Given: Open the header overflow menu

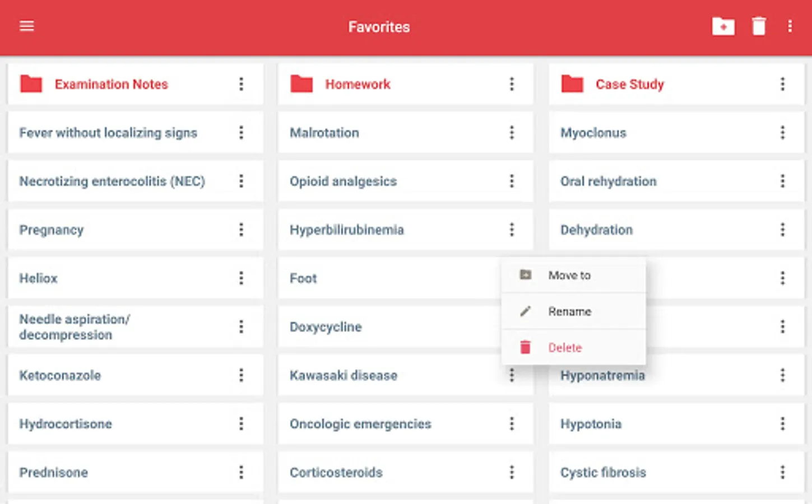Looking at the screenshot, I should point(790,26).
